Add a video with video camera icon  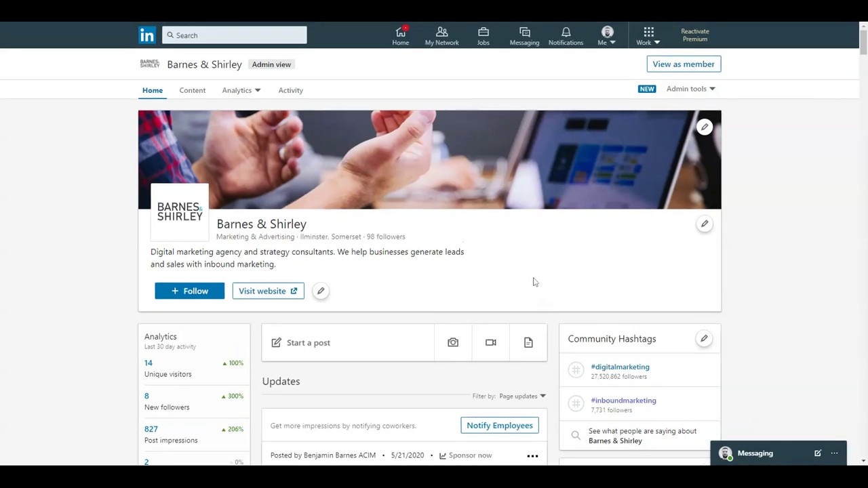click(x=491, y=342)
